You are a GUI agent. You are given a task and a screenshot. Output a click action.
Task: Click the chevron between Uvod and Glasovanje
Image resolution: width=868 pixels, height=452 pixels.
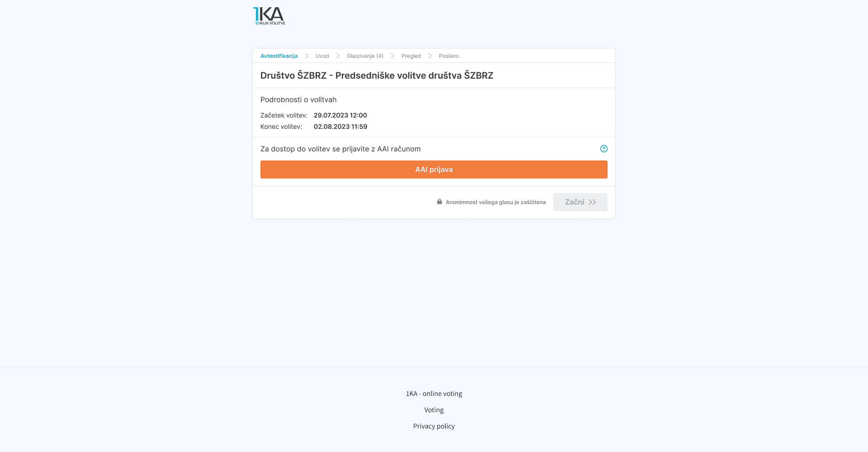337,56
